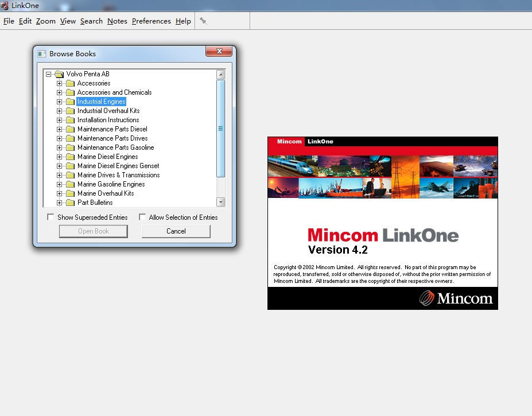Image resolution: width=532 pixels, height=416 pixels.
Task: Expand the Maintenance Parts Diesel node
Action: pos(59,129)
